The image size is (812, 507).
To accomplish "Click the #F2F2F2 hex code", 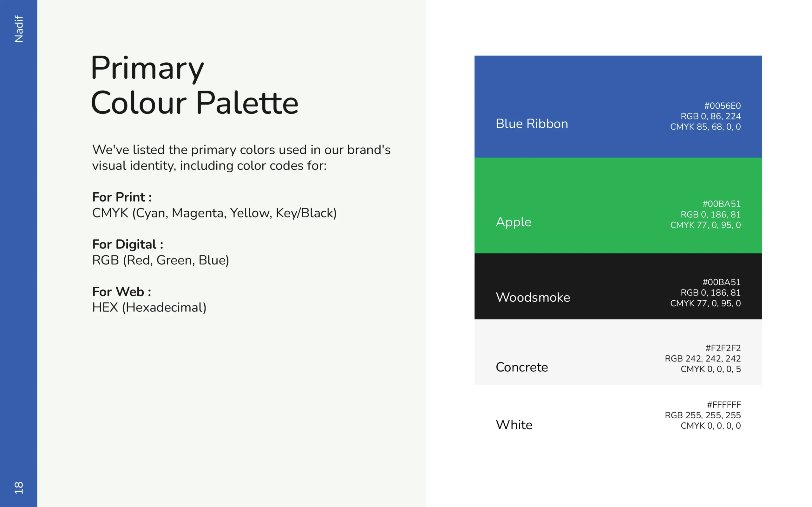I will (723, 348).
